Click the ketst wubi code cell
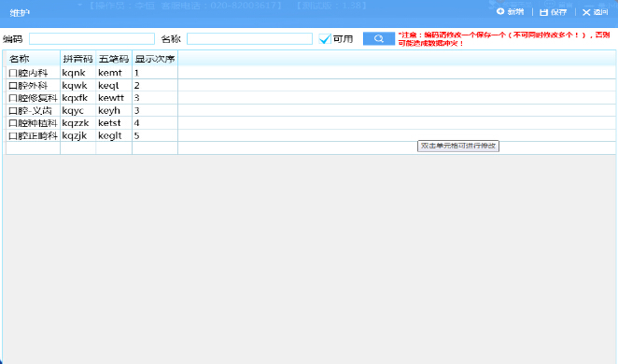Screen dimensions: 618x364 coord(114,123)
